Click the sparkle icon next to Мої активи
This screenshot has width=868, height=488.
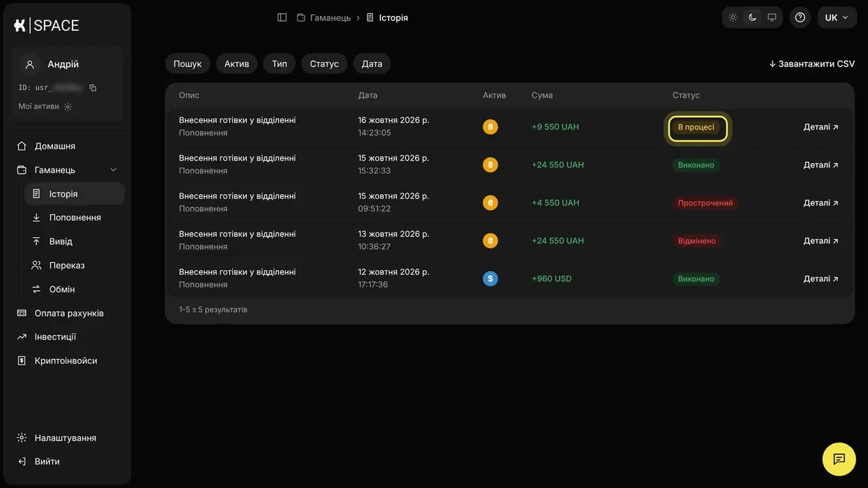point(68,106)
